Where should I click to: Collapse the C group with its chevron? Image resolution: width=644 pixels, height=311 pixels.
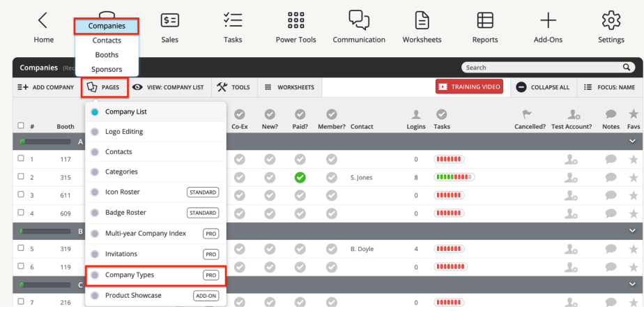(x=633, y=285)
